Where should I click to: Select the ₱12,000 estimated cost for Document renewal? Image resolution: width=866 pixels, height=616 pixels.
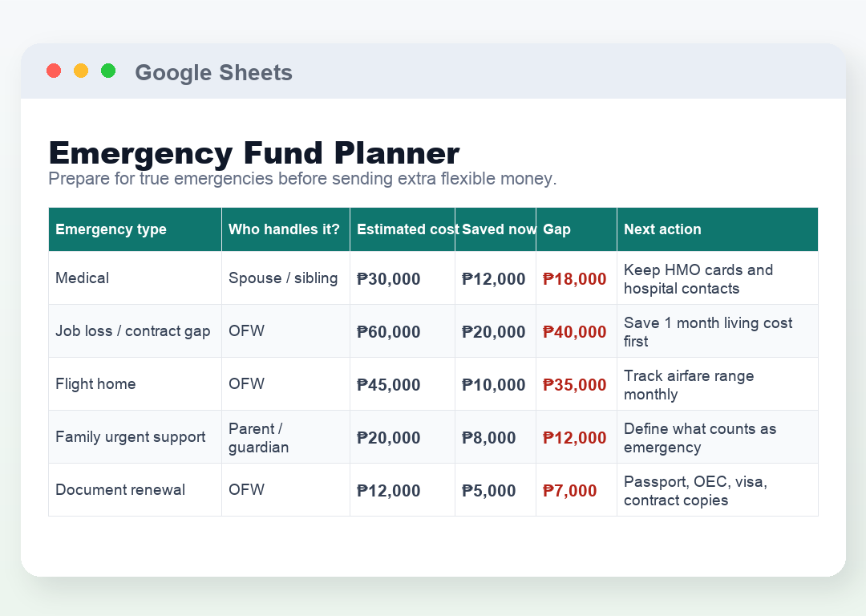point(403,490)
